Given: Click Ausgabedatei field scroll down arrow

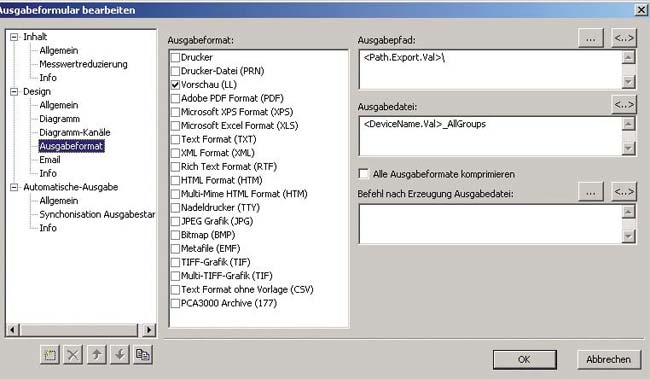Looking at the screenshot, I should click(628, 148).
